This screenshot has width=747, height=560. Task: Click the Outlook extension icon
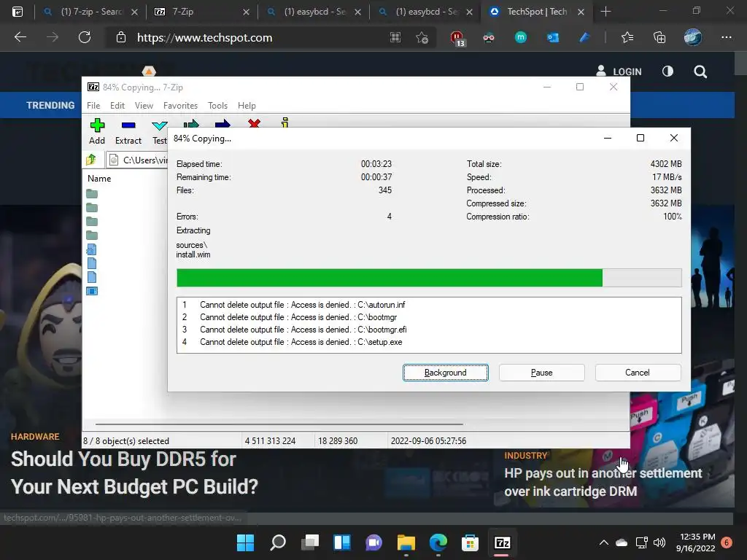click(553, 37)
